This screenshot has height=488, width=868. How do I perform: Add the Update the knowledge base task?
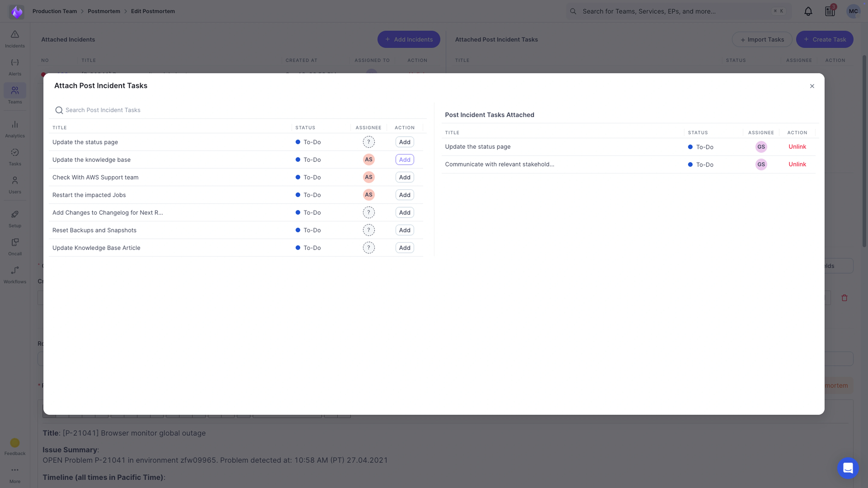[x=404, y=160]
